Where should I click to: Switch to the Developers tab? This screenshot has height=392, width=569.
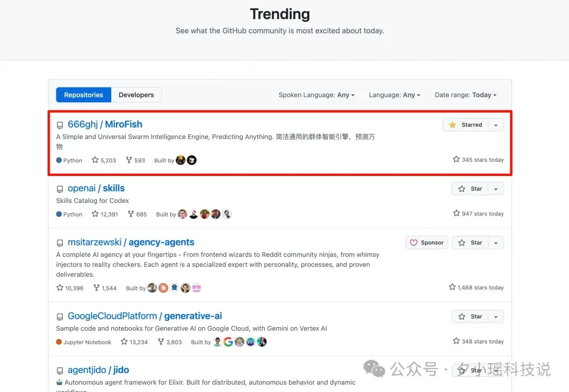(x=136, y=95)
